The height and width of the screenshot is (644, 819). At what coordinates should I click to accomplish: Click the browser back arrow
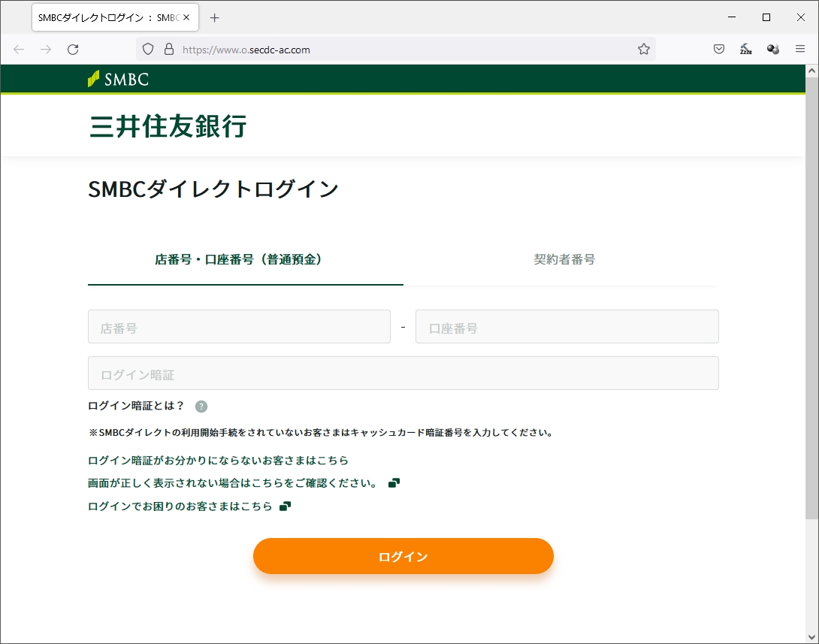[19, 49]
